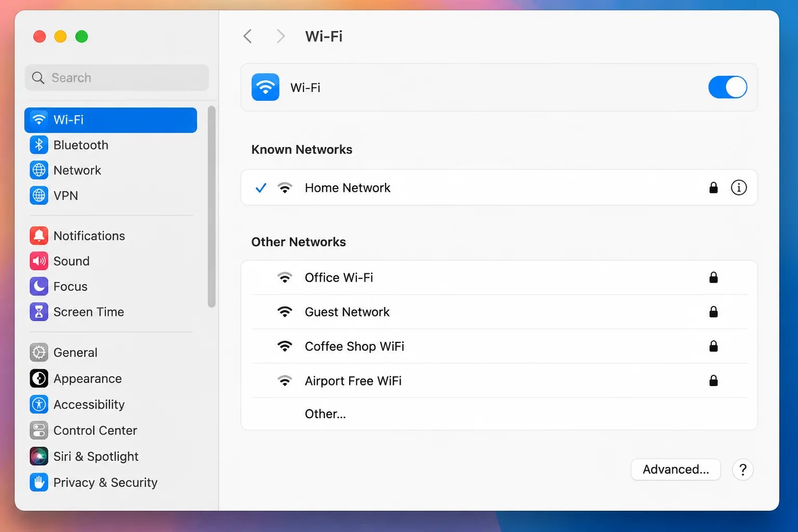The image size is (798, 532).
Task: Click the signal icon beside Airport Free WiFi
Action: (285, 381)
